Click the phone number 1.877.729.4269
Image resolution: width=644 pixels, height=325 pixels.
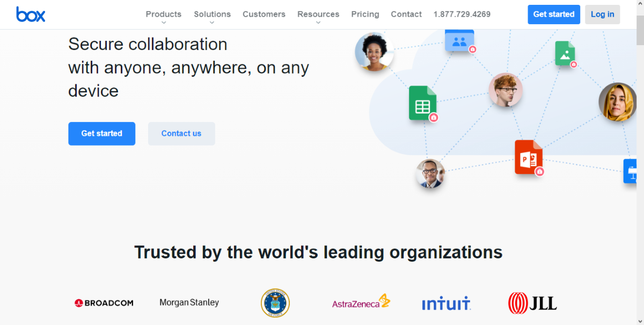[x=462, y=14]
